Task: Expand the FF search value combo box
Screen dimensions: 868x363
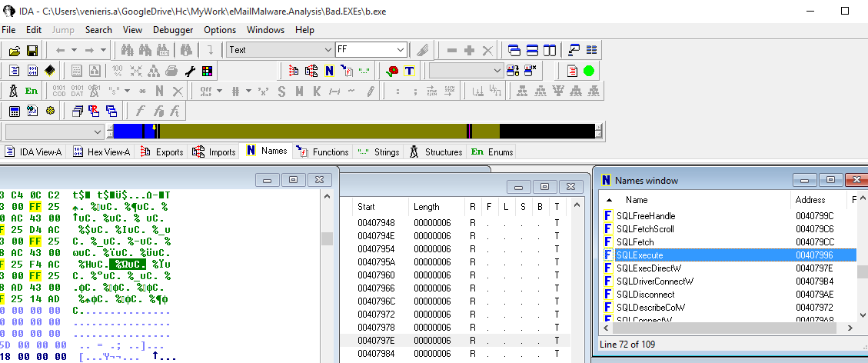Action: (400, 50)
